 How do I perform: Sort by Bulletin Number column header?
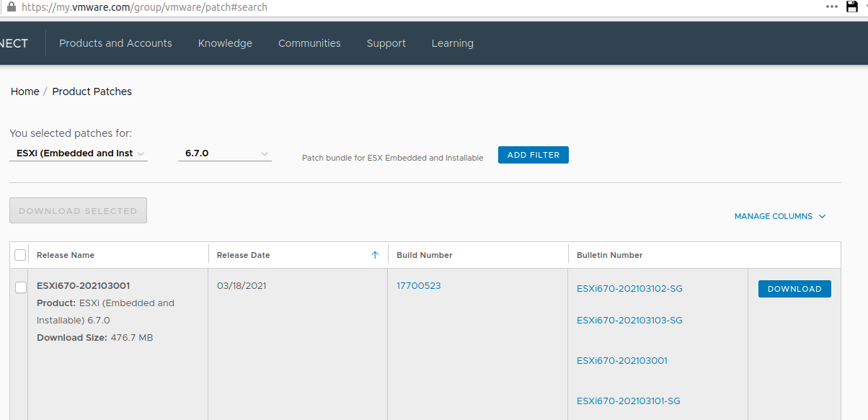610,255
